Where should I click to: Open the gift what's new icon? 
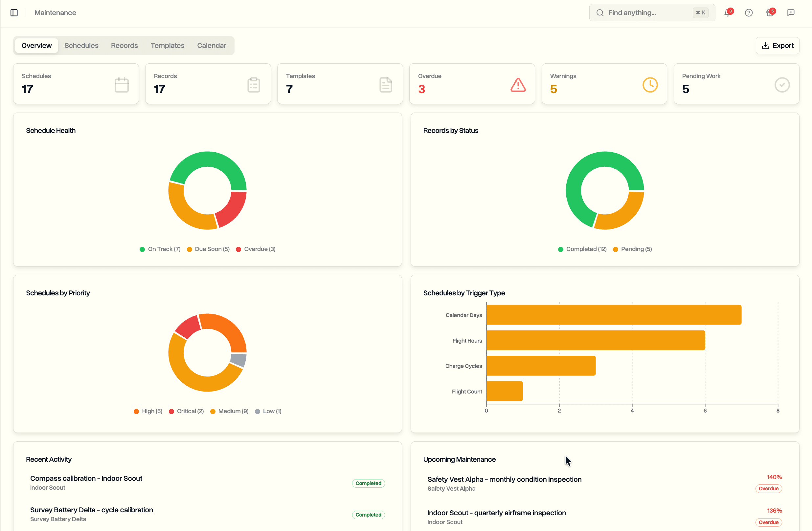tap(770, 12)
